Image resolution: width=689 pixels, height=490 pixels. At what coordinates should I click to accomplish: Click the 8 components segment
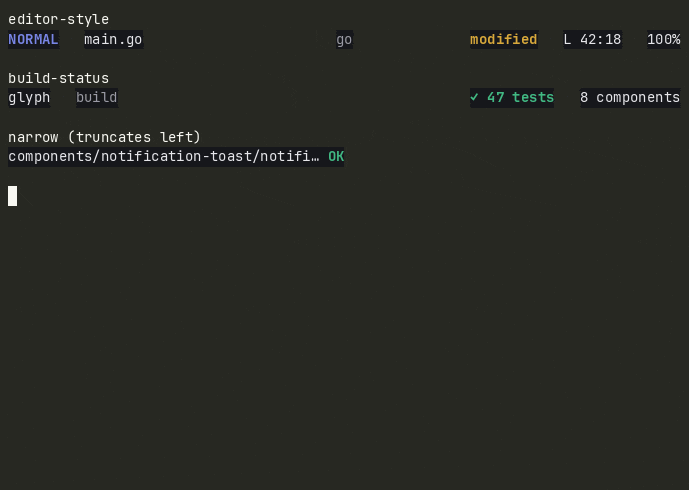[x=630, y=98]
